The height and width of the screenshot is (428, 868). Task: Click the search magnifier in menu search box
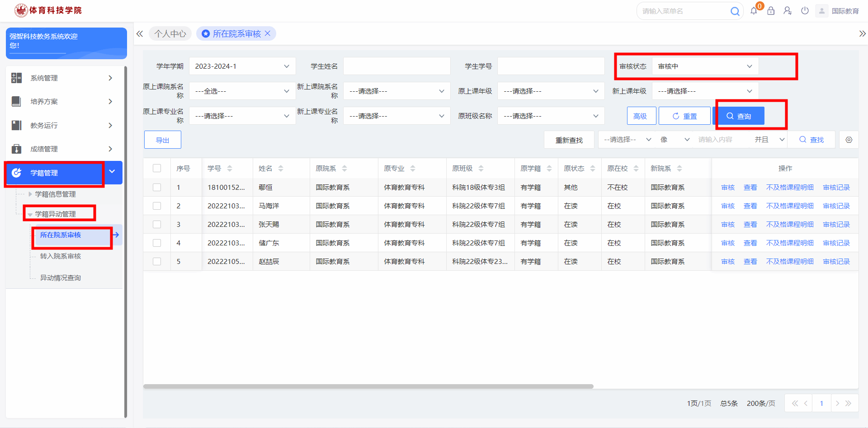point(735,11)
